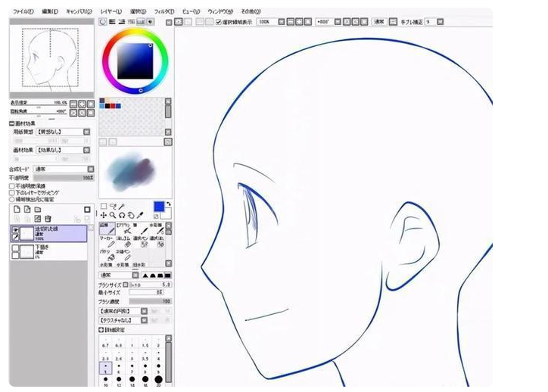Viewport: 548px width, 392px height.
Task: Select the lower sketch layer
Action: click(48, 251)
